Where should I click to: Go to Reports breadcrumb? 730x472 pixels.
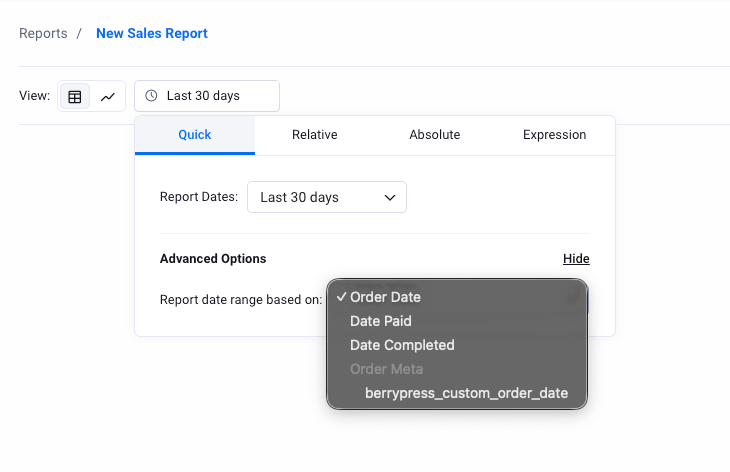pos(43,34)
